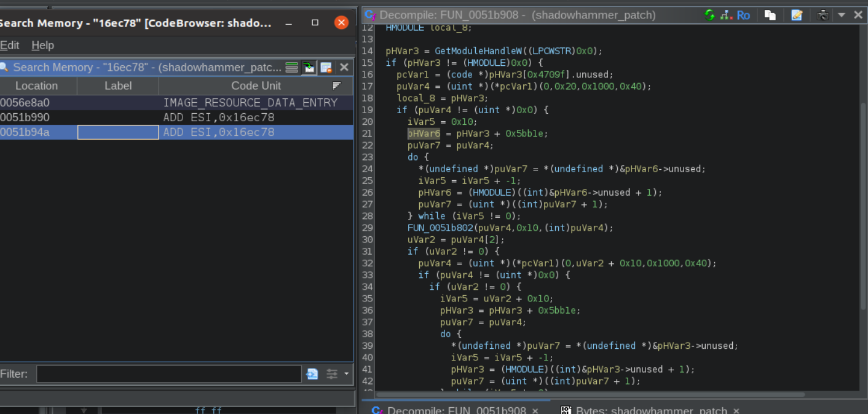This screenshot has width=868, height=414.
Task: Click '} while (iVar5 != 0);' on line 28
Action: (x=464, y=217)
